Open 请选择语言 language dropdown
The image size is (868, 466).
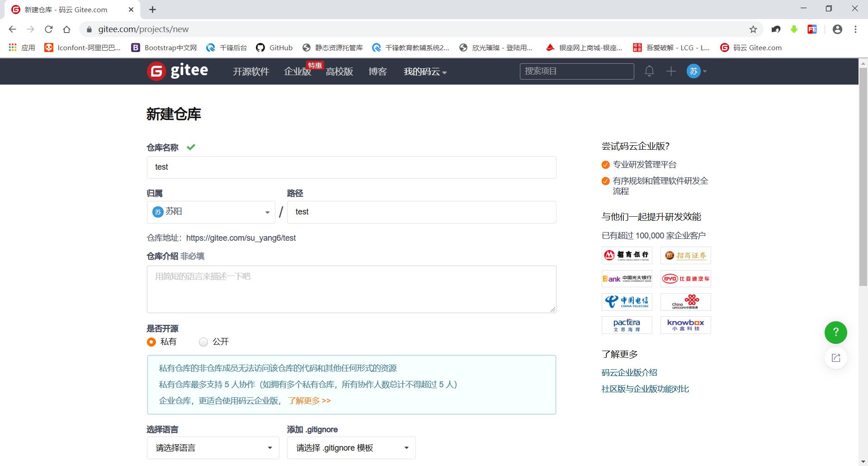pyautogui.click(x=213, y=448)
